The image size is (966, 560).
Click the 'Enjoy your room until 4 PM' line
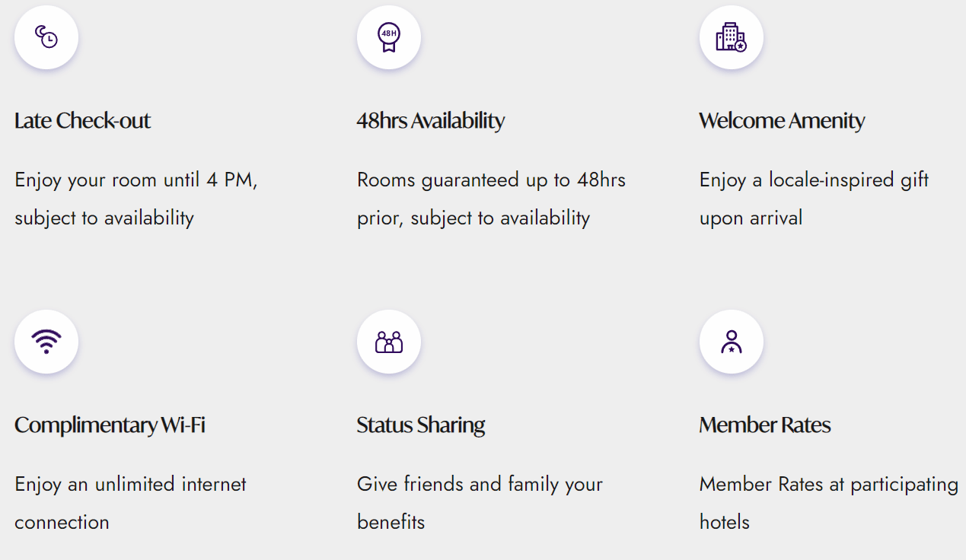(x=136, y=181)
